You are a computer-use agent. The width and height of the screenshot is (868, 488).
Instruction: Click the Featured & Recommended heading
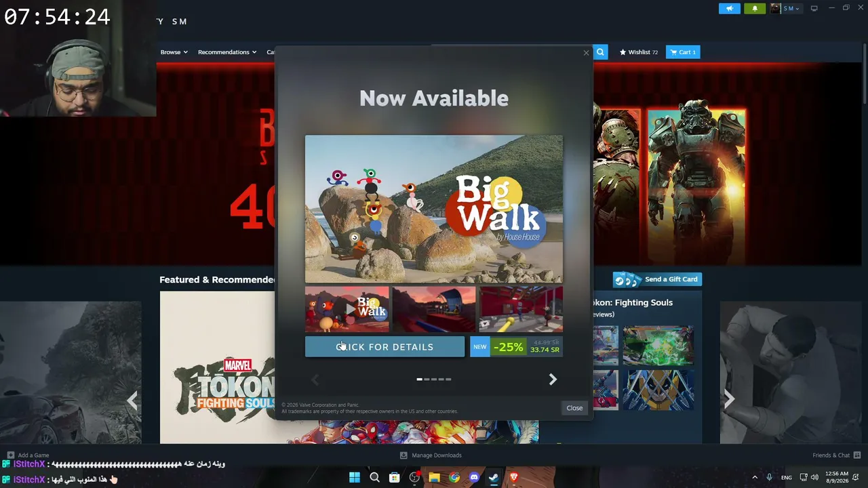(217, 279)
